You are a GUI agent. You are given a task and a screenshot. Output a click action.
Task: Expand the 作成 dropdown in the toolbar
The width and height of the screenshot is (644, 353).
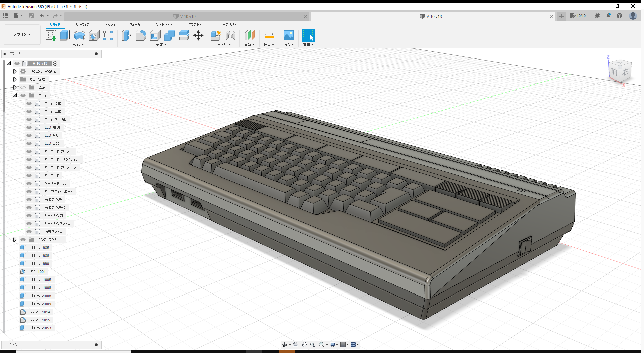[x=78, y=45]
